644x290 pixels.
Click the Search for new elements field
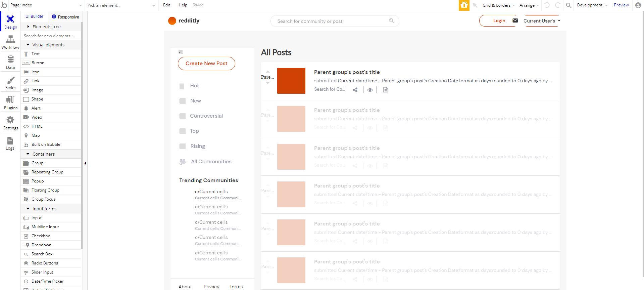(x=51, y=36)
